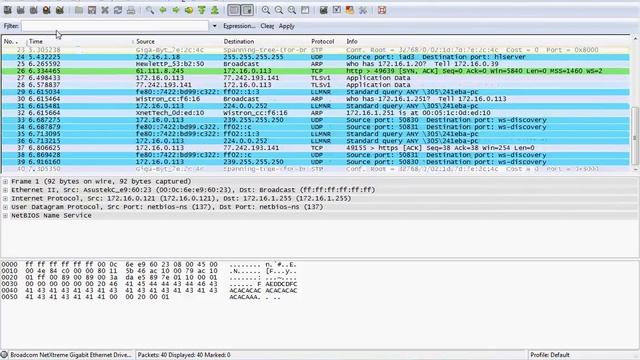The image size is (640, 360).
Task: Find a packet magnifier icon
Action: coord(150,10)
